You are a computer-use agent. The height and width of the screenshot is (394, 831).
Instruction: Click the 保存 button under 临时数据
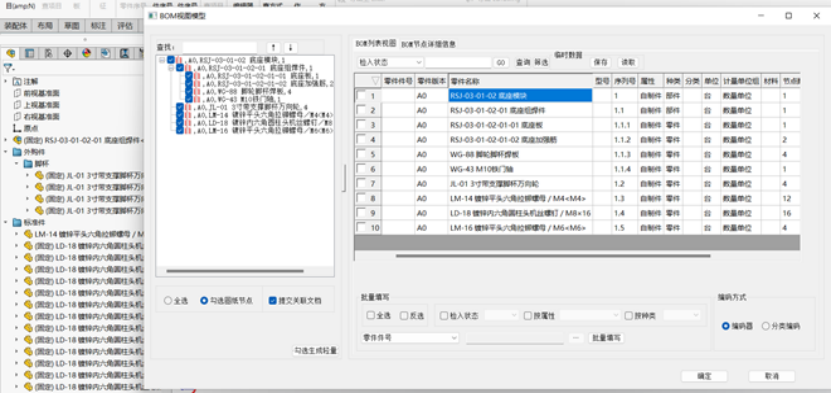600,63
